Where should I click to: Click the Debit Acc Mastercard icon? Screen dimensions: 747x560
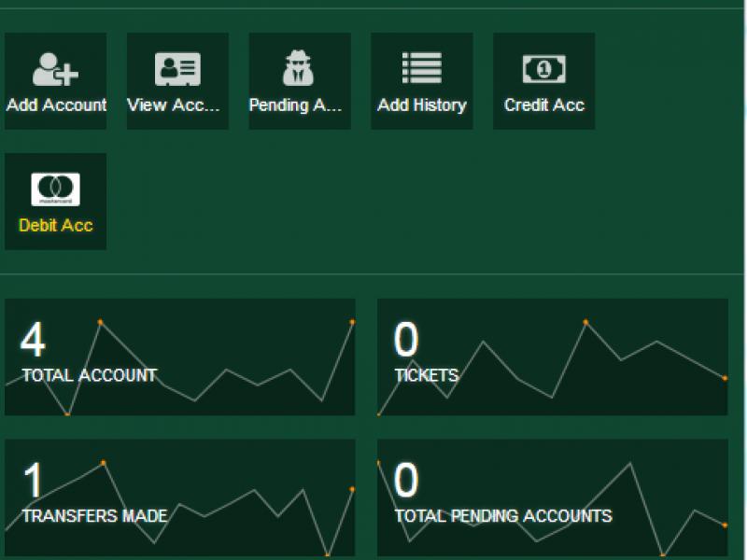55,189
